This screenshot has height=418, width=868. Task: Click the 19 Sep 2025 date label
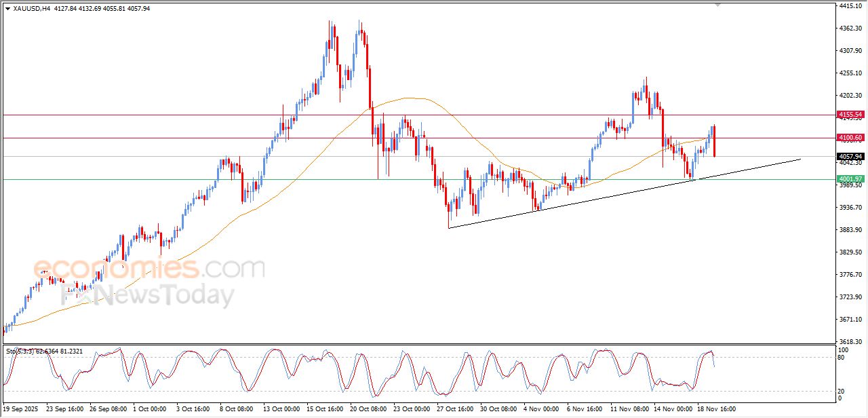(x=20, y=410)
